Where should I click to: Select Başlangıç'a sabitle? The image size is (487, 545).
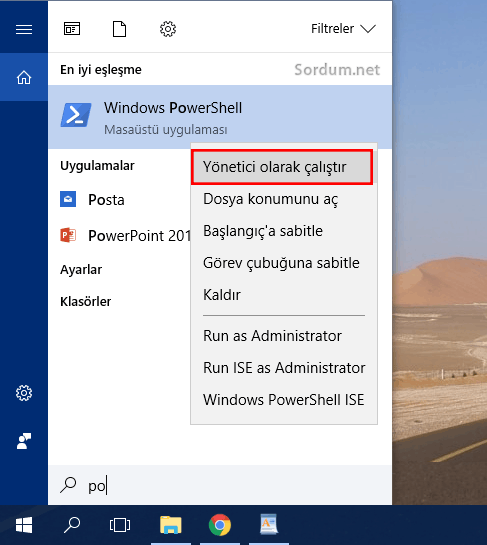284,231
